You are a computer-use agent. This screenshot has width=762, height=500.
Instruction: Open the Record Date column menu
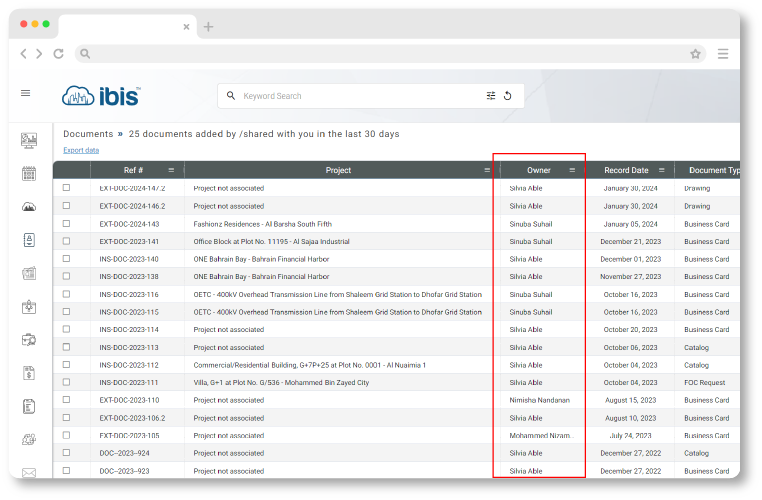pyautogui.click(x=661, y=171)
